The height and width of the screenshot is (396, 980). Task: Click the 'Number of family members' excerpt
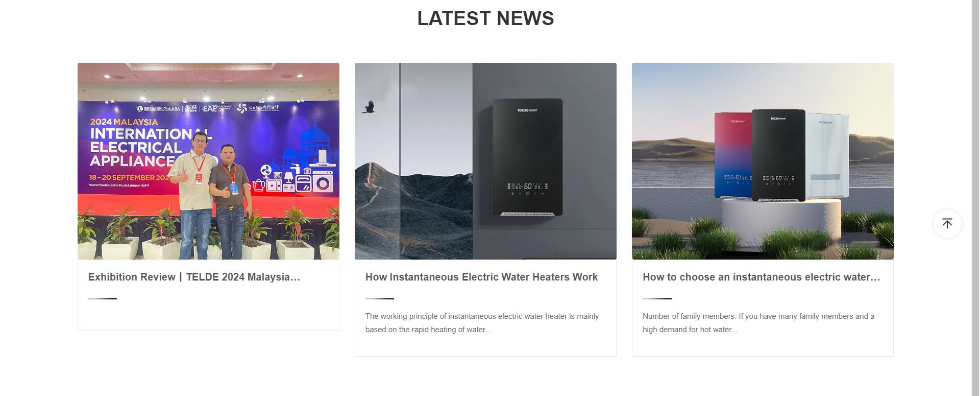pyautogui.click(x=758, y=323)
